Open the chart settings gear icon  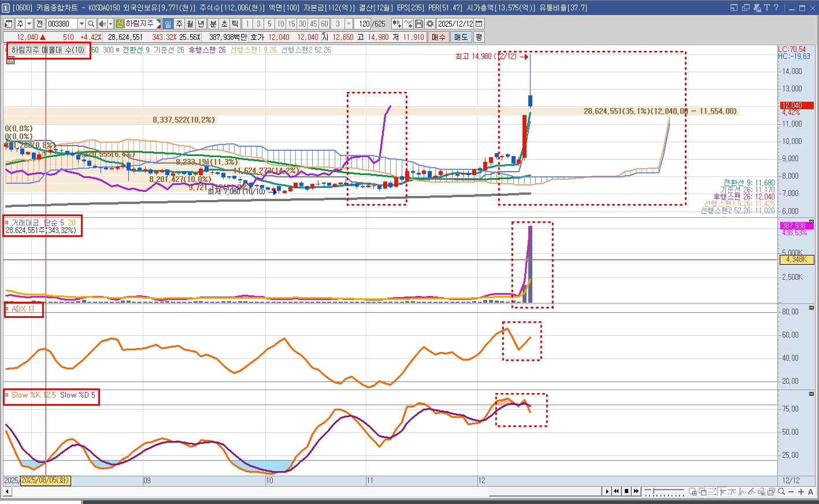click(x=430, y=24)
